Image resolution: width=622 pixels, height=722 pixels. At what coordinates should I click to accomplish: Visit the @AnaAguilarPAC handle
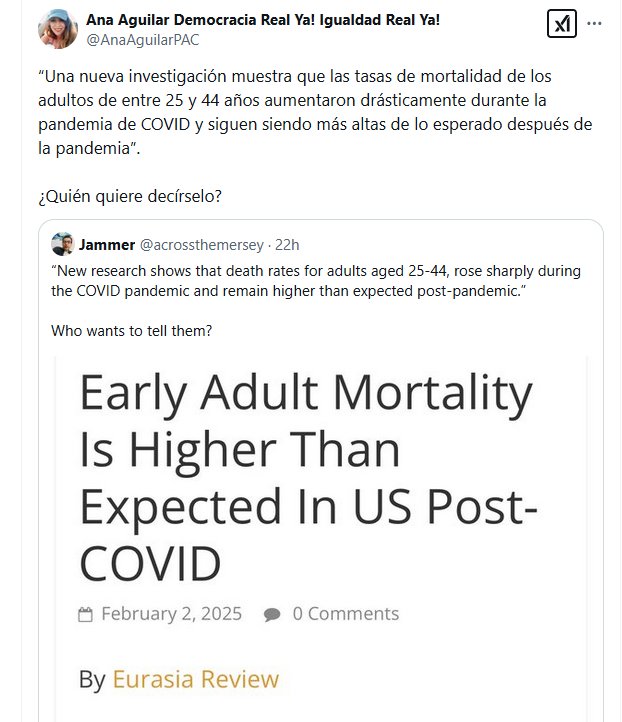pyautogui.click(x=143, y=40)
